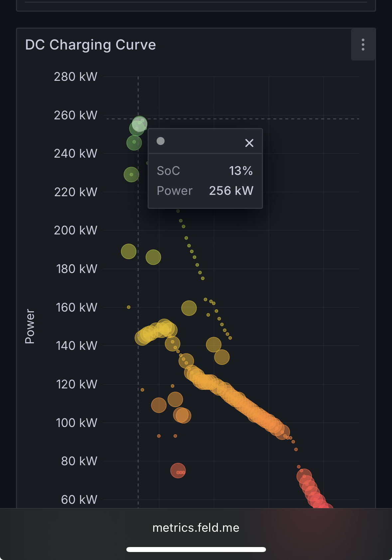This screenshot has width=392, height=560.
Task: Click the gray series dot in tooltip
Action: coord(161,141)
